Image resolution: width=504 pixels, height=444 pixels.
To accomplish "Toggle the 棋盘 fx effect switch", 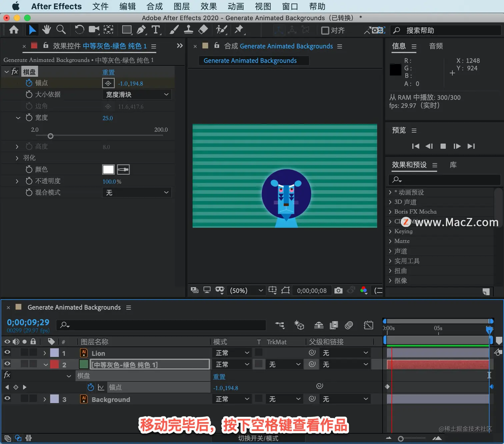I will click(15, 72).
